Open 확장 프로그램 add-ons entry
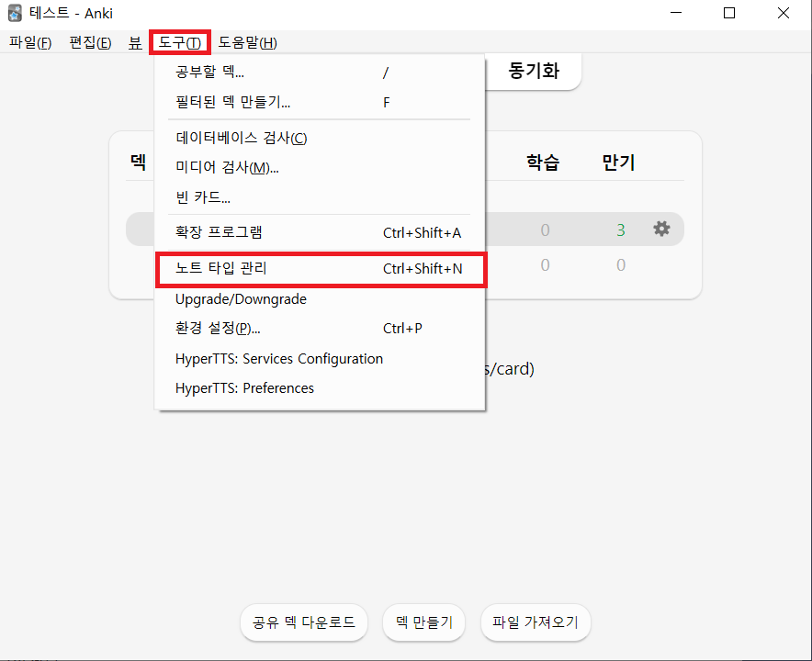The width and height of the screenshot is (812, 661). (320, 232)
